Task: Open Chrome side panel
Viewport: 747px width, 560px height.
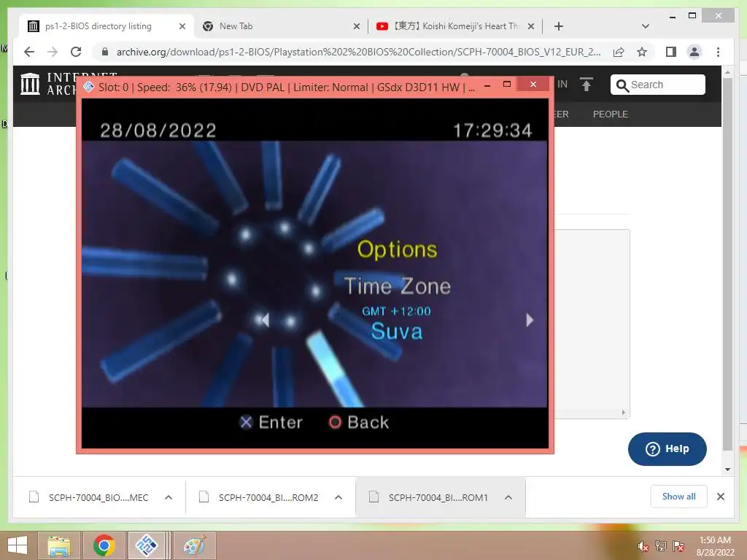Action: pos(671,52)
